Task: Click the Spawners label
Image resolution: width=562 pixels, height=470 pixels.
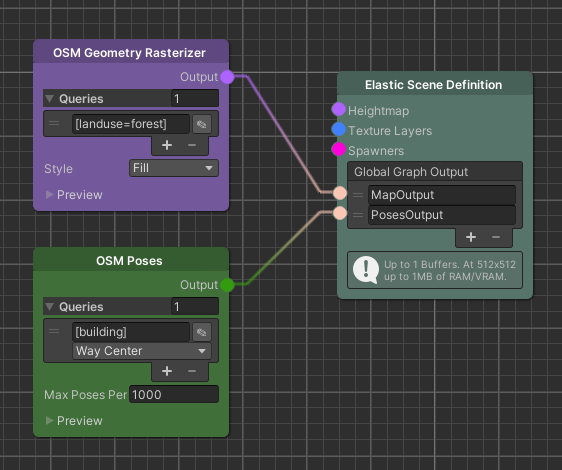Action: tap(376, 151)
